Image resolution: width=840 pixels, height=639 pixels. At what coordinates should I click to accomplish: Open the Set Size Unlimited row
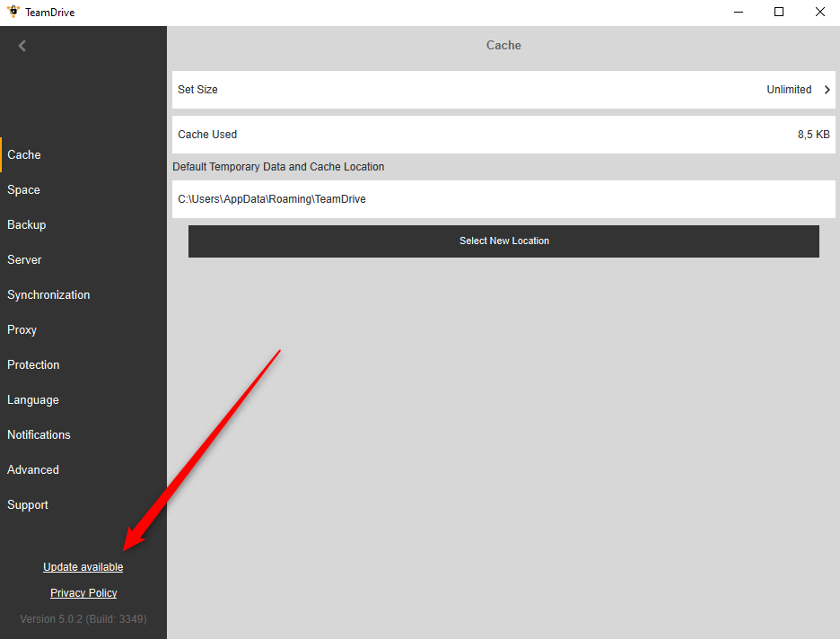[503, 90]
